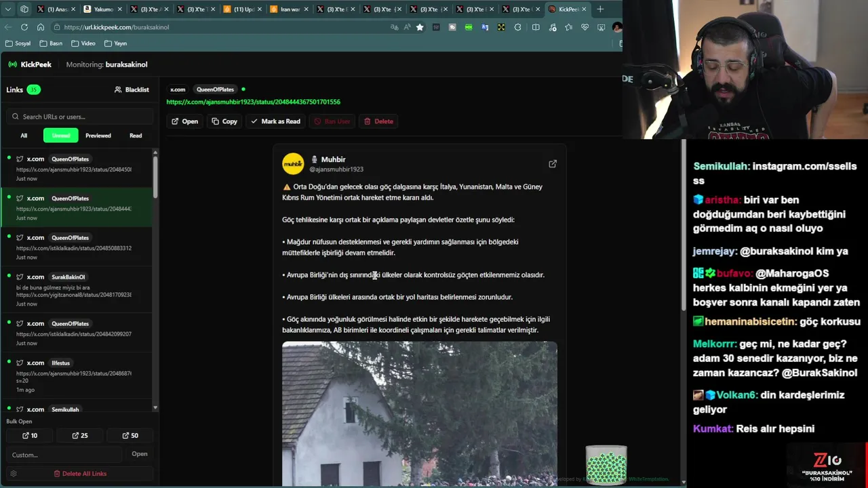Open the Blacklist panel
The height and width of the screenshot is (488, 868).
132,89
